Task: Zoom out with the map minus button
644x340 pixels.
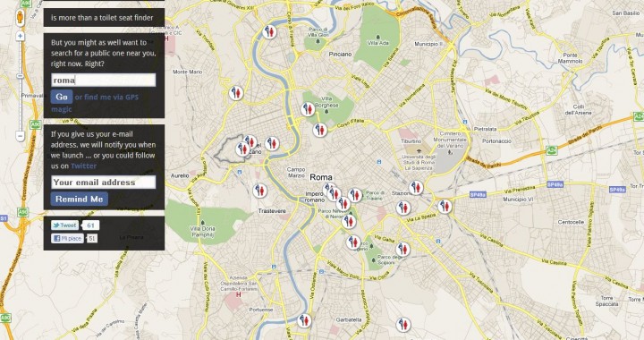Action: pos(20,135)
